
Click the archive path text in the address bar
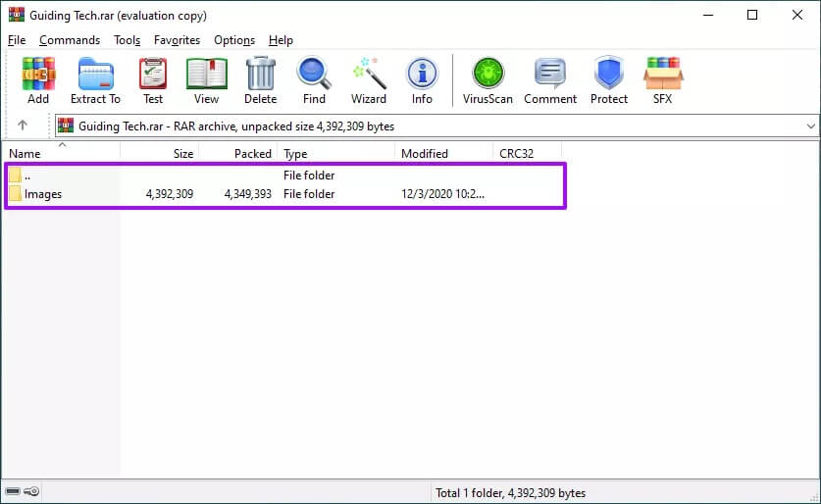click(x=236, y=126)
